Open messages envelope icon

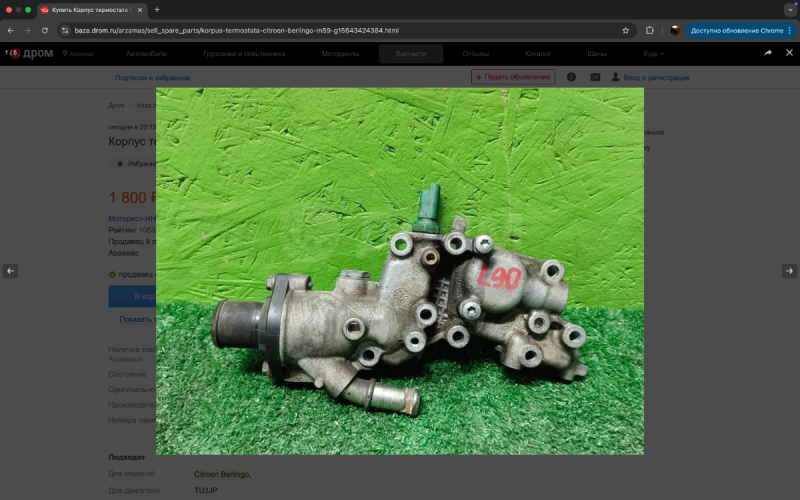click(595, 77)
